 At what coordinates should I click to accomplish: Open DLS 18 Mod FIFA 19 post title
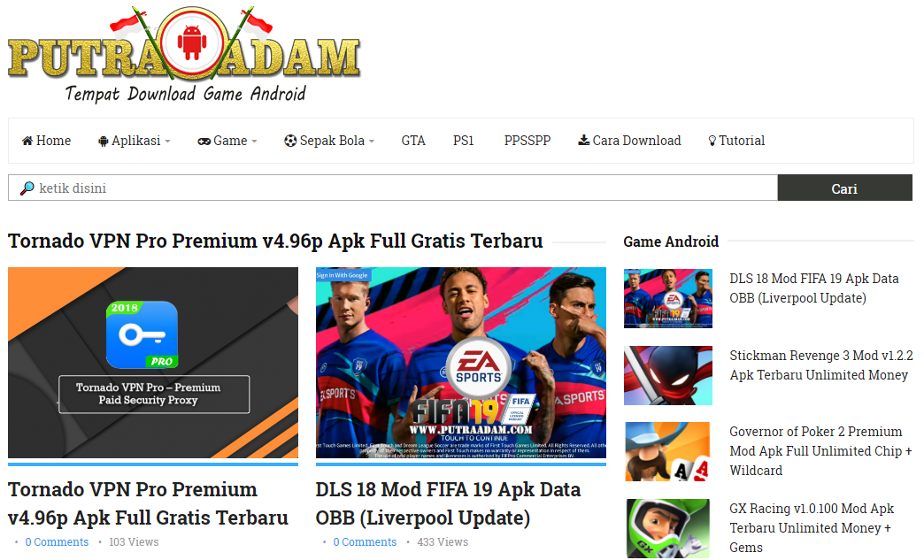[x=448, y=503]
